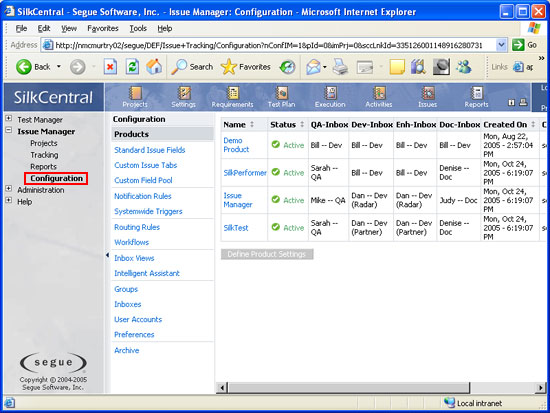This screenshot has height=413, width=550.
Task: Click the scroll left arrow
Action: [x=222, y=388]
